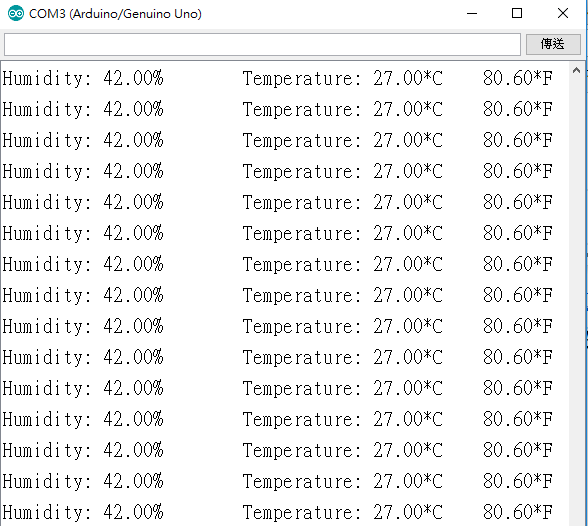
Task: Minimize the COM3 serial monitor window
Action: (472, 13)
